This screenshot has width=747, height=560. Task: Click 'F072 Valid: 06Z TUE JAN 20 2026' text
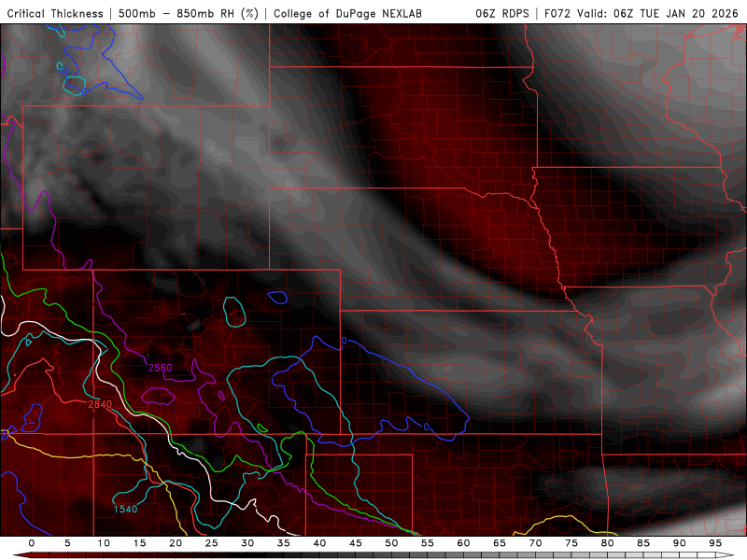(641, 13)
